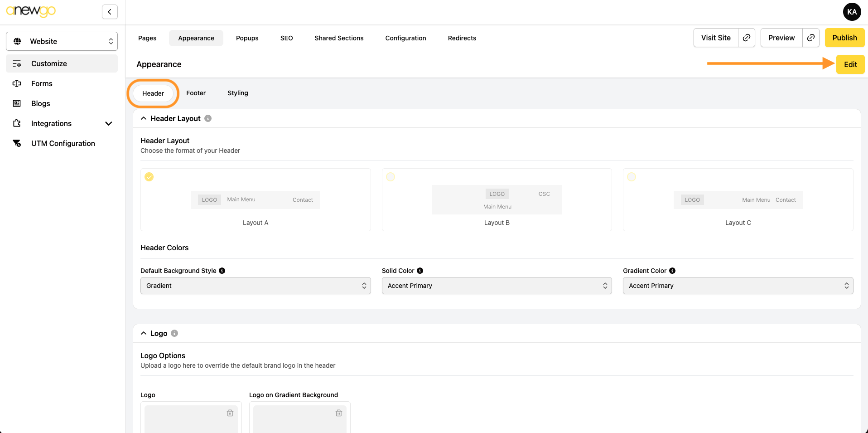Select the Layout B radio option

pos(391,177)
